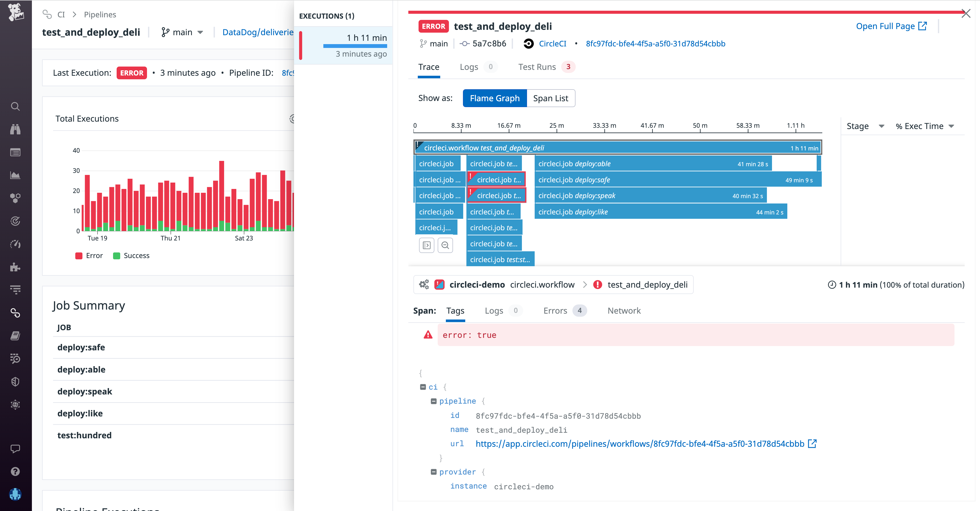
Task: Collapse the pipeline node in the tags tree
Action: tap(434, 401)
